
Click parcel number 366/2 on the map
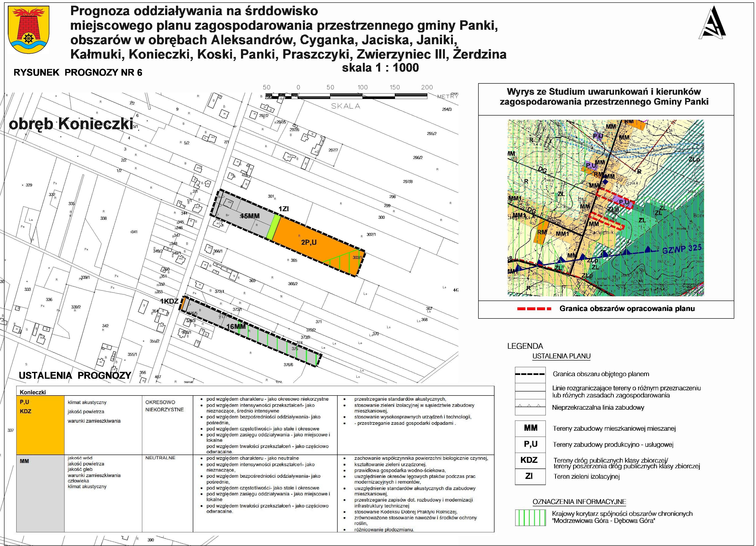click(293, 284)
